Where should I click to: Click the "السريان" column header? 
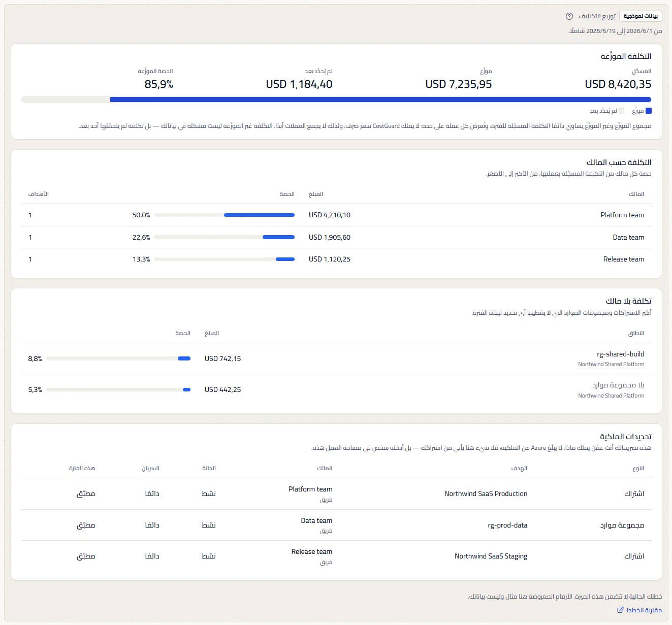(150, 468)
